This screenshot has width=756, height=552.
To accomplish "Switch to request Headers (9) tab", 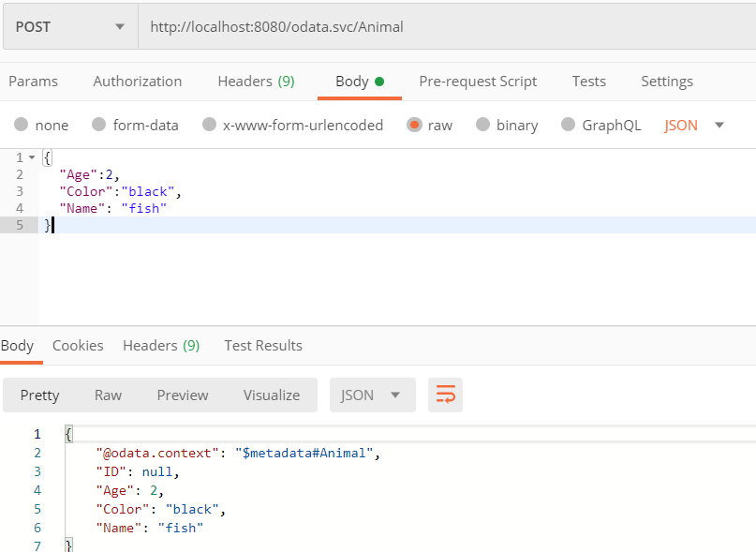I will pyautogui.click(x=256, y=81).
